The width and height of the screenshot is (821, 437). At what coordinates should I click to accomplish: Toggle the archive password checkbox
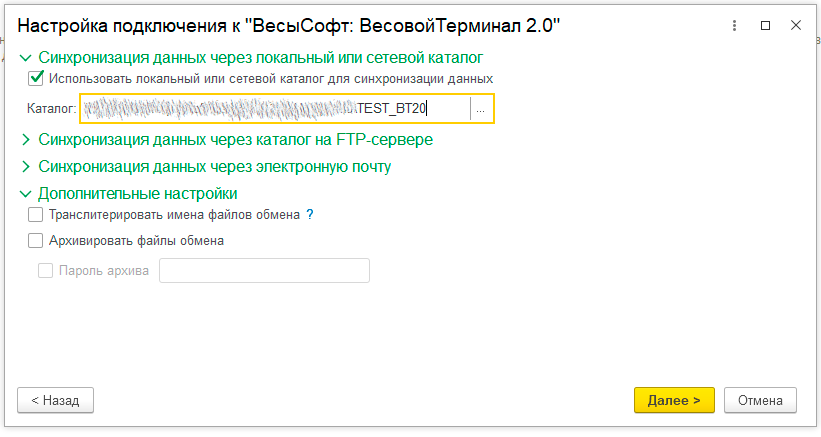pyautogui.click(x=45, y=270)
